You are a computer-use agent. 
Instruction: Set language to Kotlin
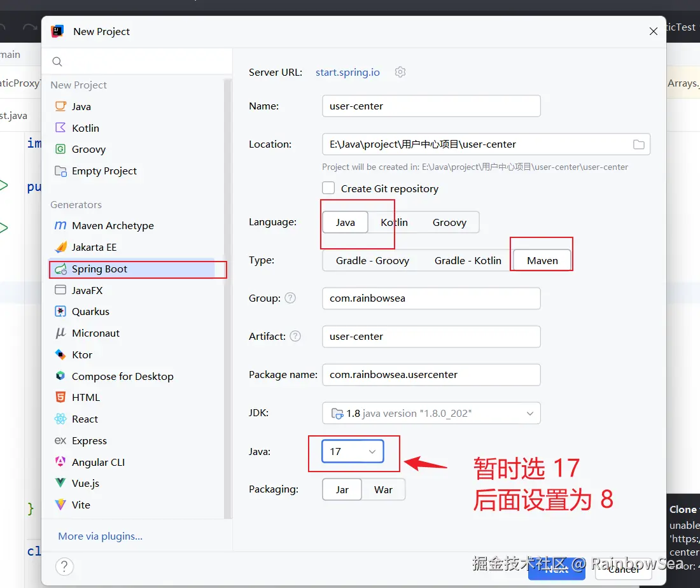coord(394,222)
